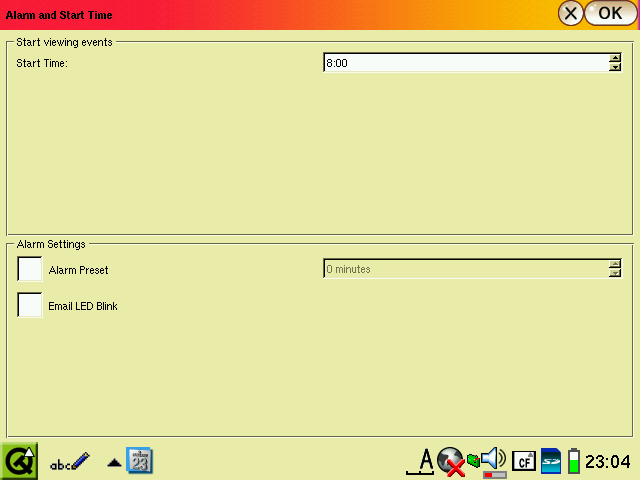Increase Start Time with up arrow

click(615, 58)
